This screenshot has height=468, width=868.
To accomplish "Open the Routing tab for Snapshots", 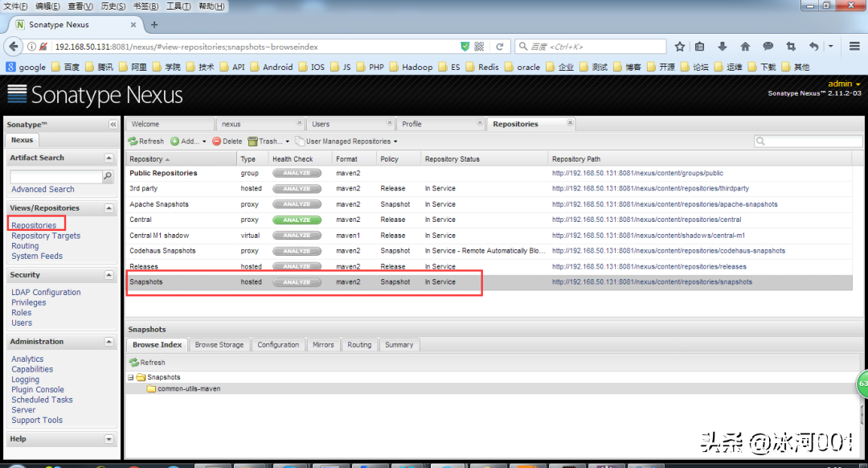I will tap(359, 344).
